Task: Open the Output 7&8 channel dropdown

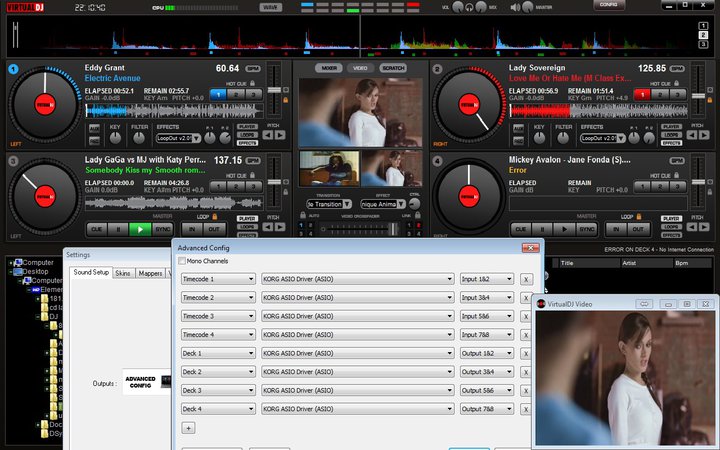Action: [487, 409]
